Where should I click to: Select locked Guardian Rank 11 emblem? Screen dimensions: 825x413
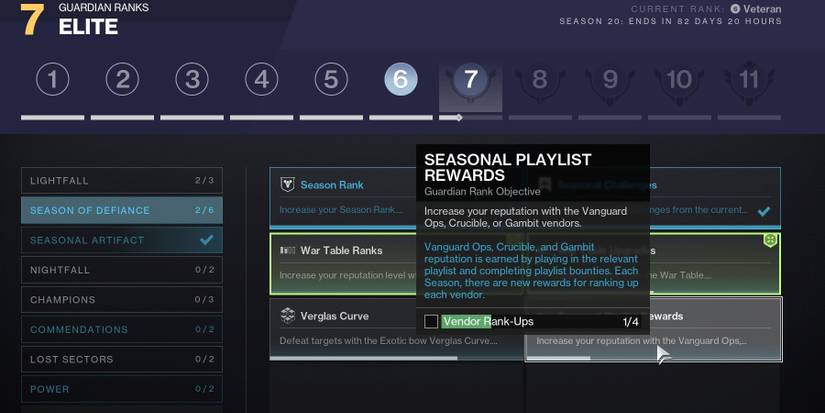pyautogui.click(x=749, y=80)
